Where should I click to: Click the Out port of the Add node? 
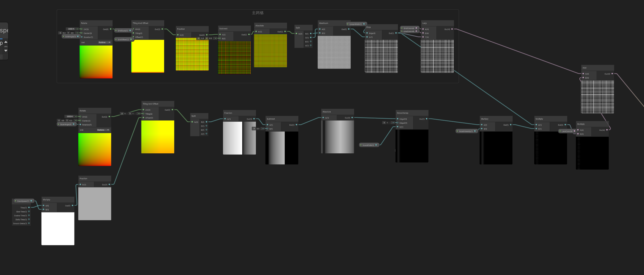tap(612, 74)
